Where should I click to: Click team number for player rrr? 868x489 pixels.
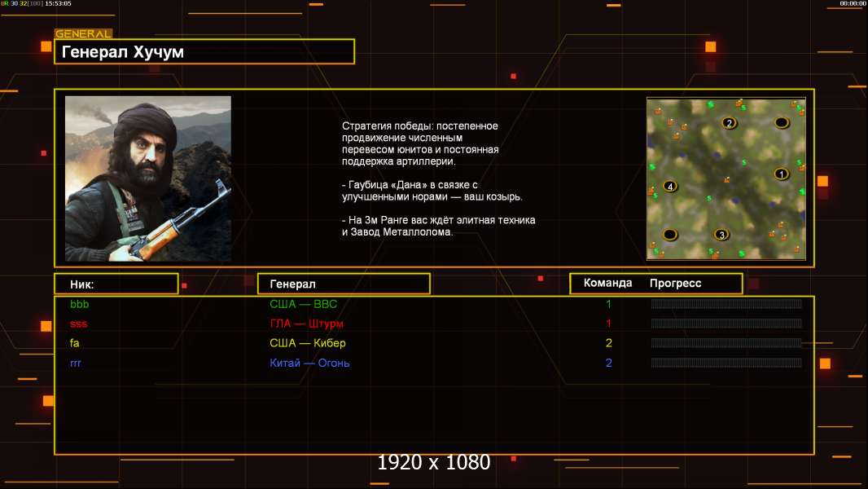point(608,363)
